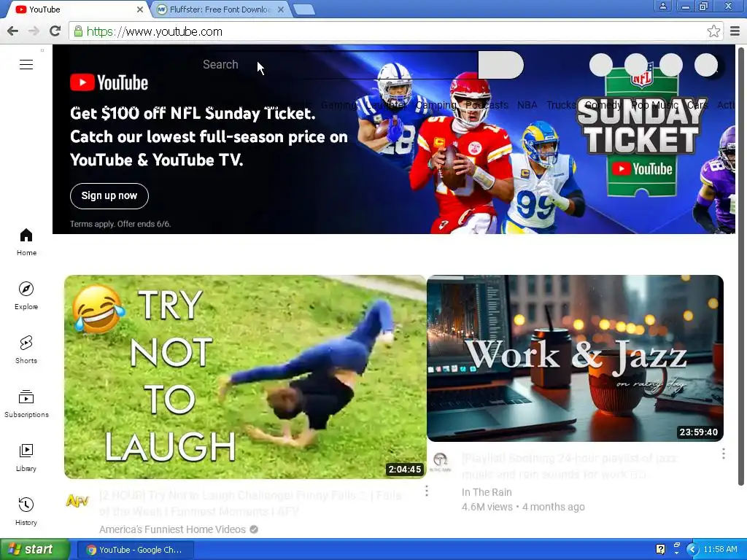Select the Camping category chip
Image resolution: width=747 pixels, height=560 pixels.
click(x=436, y=105)
